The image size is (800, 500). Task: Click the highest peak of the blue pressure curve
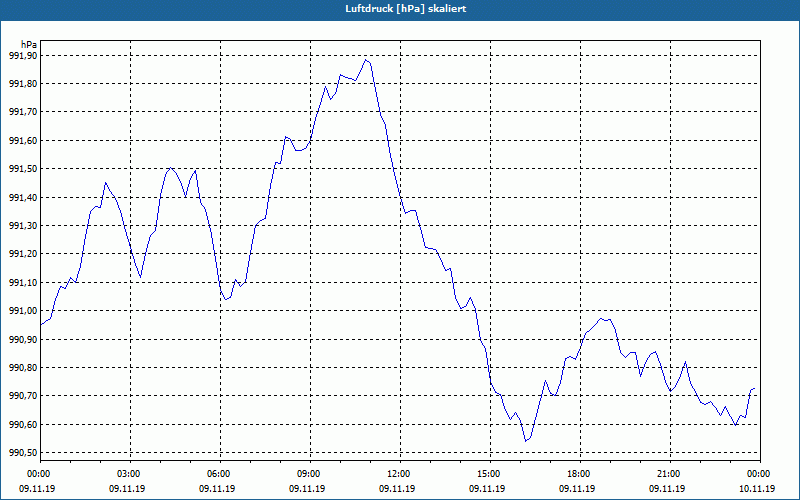pyautogui.click(x=365, y=60)
